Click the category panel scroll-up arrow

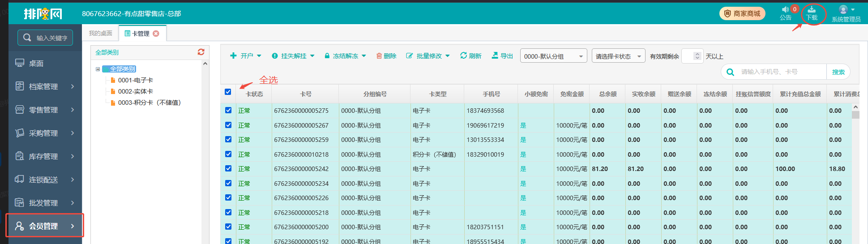pyautogui.click(x=205, y=64)
